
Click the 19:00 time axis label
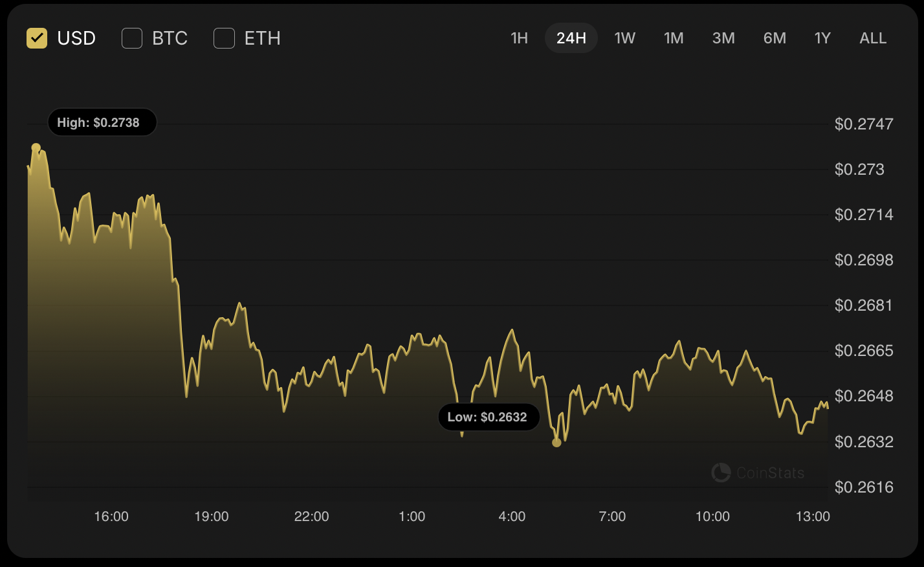coord(212,517)
